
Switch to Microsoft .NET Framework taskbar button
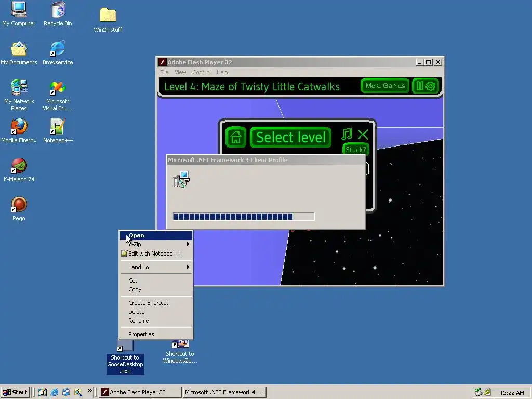pos(224,392)
